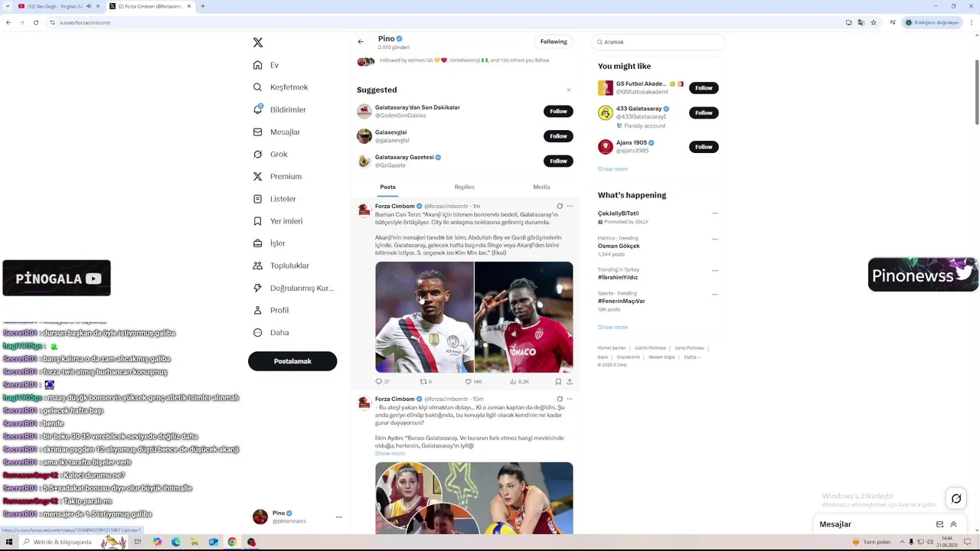Screen dimensions: 980x551
Task: Open options for Osman Gökçek trend
Action: coord(715,239)
